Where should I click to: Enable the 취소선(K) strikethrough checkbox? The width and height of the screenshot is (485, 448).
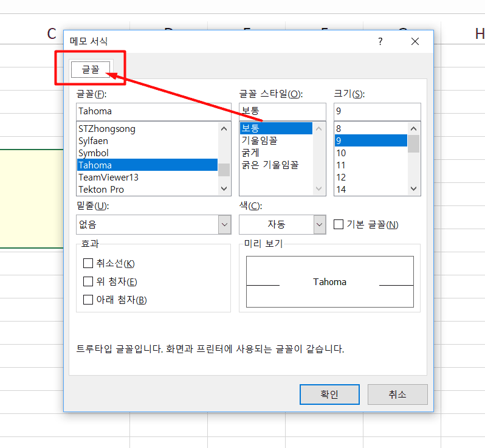88,263
